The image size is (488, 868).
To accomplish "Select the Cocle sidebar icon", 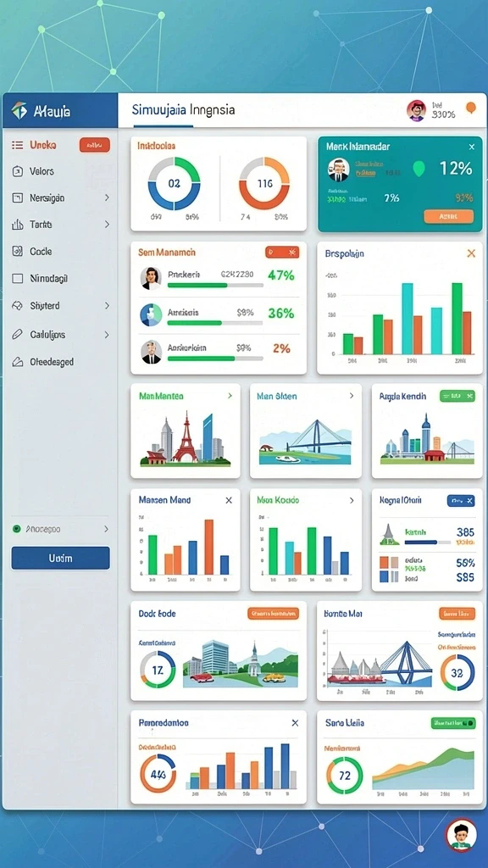I will pyautogui.click(x=18, y=251).
